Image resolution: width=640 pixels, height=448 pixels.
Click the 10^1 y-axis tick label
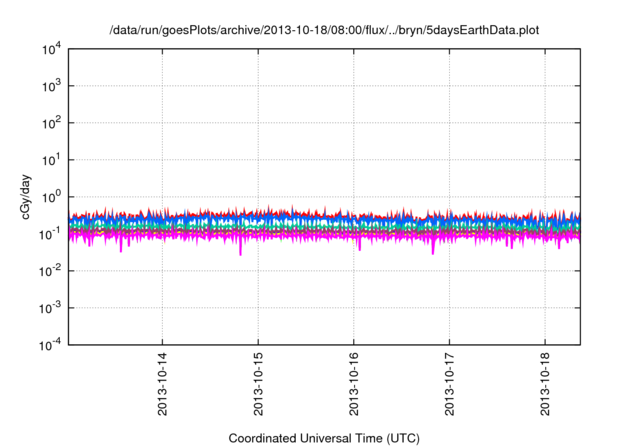pyautogui.click(x=50, y=160)
